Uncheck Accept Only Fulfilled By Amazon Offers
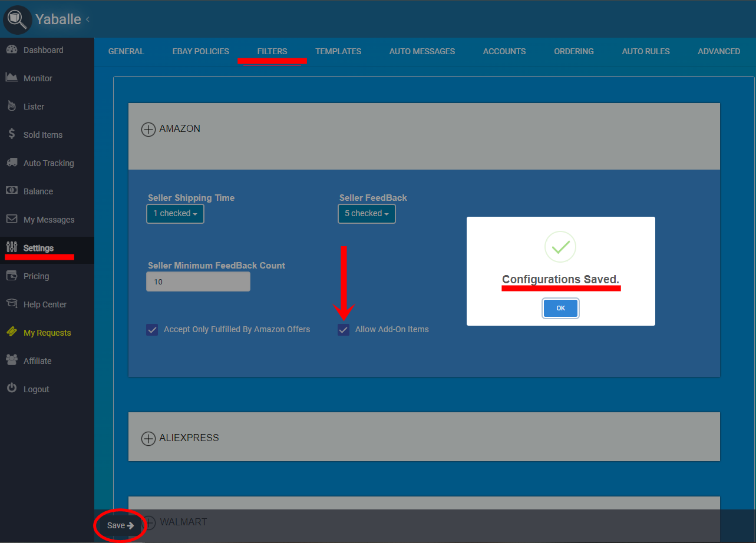The width and height of the screenshot is (756, 543). [x=152, y=330]
